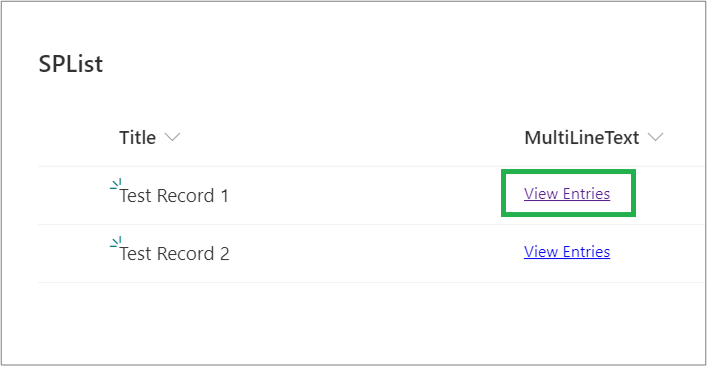Click empty row space between Test Record 1 and its link
The height and width of the screenshot is (366, 707).
click(x=365, y=196)
